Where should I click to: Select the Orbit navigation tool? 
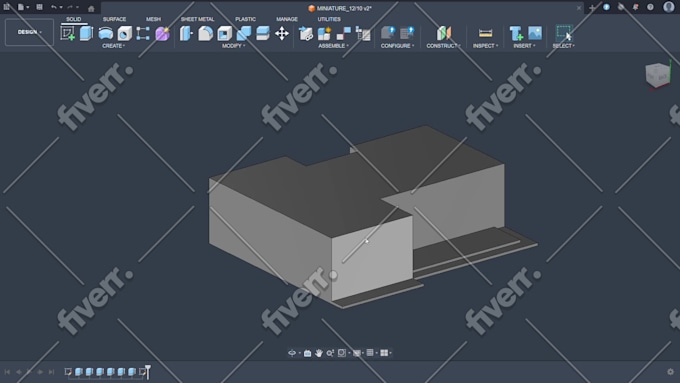click(x=292, y=353)
